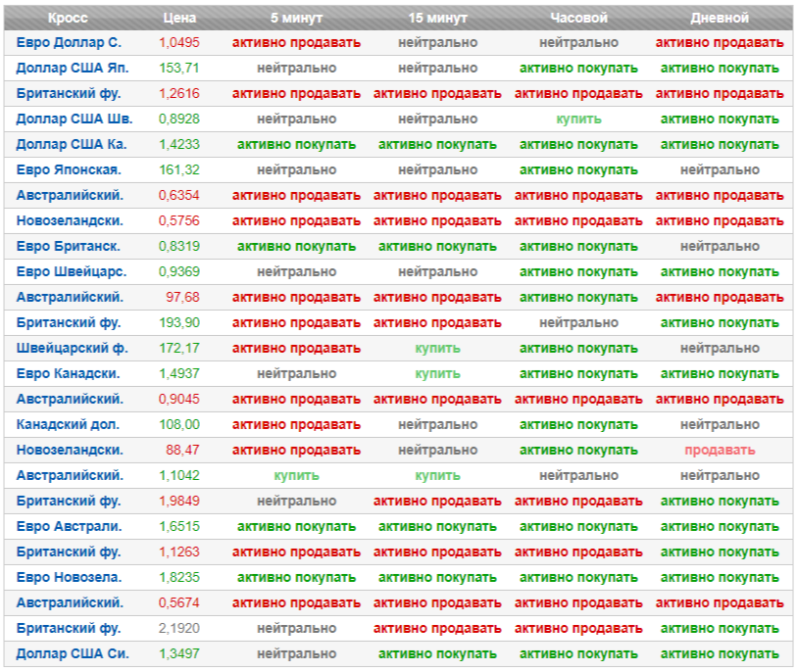Click the 15-minute купить signal for Евро Канадски.

click(437, 373)
